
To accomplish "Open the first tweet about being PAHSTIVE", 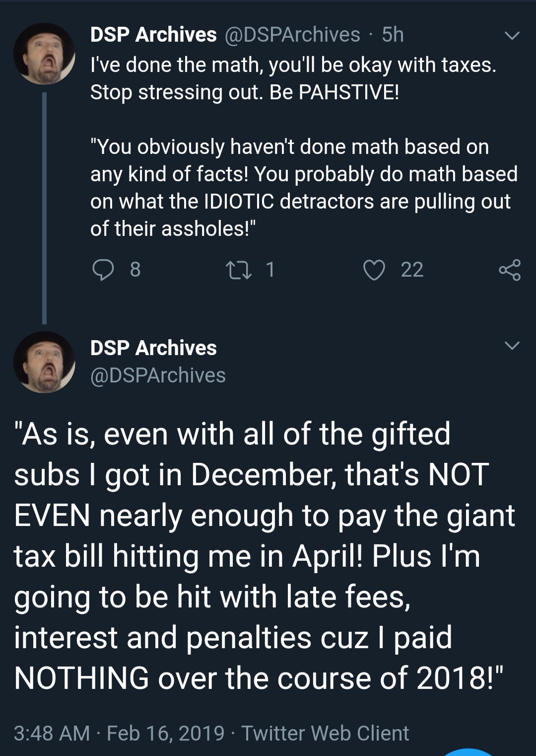I will (x=304, y=147).
